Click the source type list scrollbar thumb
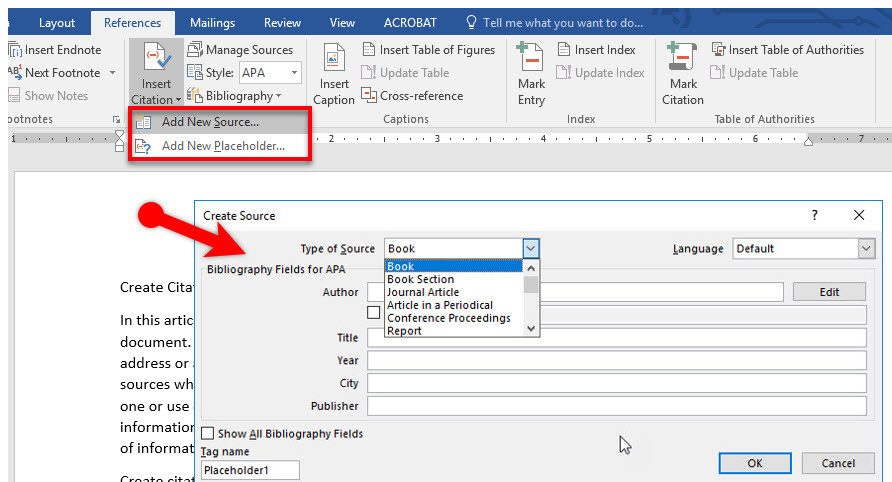Screen dimensions: 892x482 (x=531, y=285)
